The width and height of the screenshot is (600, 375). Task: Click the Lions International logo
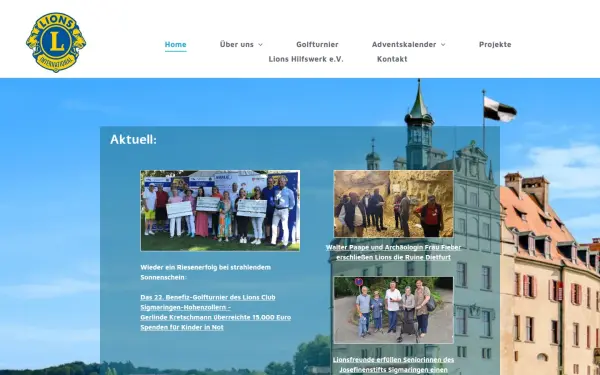56,42
